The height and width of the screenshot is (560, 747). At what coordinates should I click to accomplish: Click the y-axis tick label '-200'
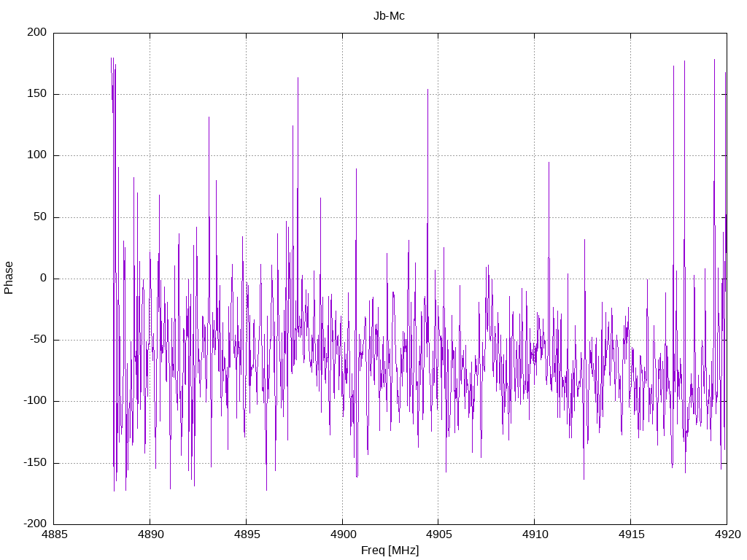[x=35, y=524]
